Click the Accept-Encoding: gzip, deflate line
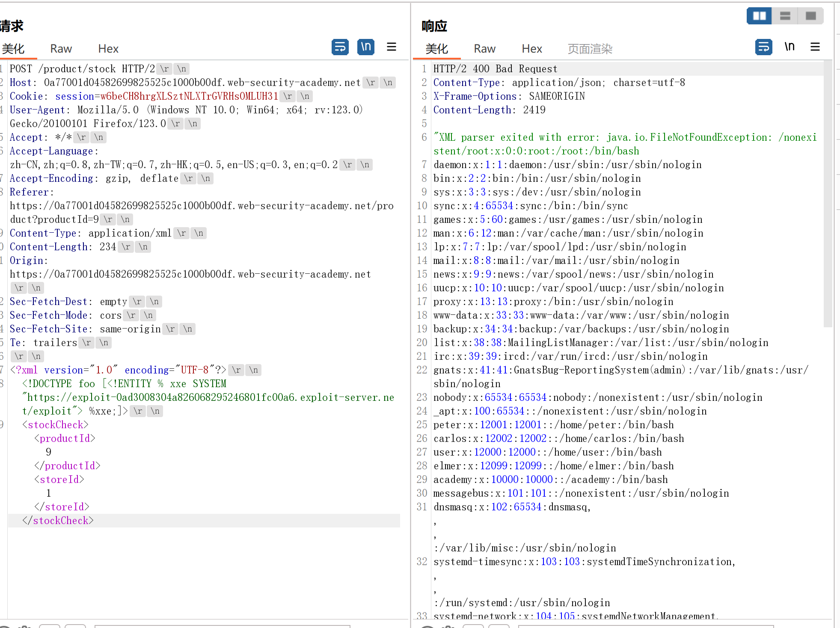840x628 pixels. pos(94,178)
